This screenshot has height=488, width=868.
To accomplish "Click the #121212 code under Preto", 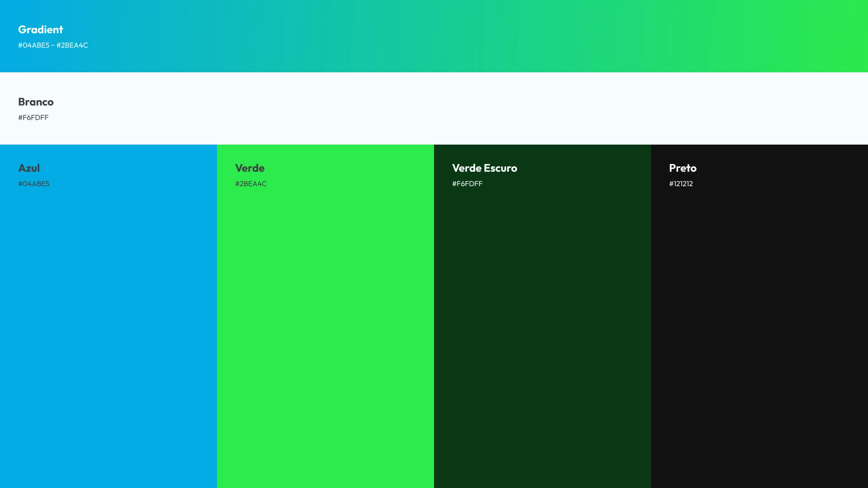I will point(681,184).
